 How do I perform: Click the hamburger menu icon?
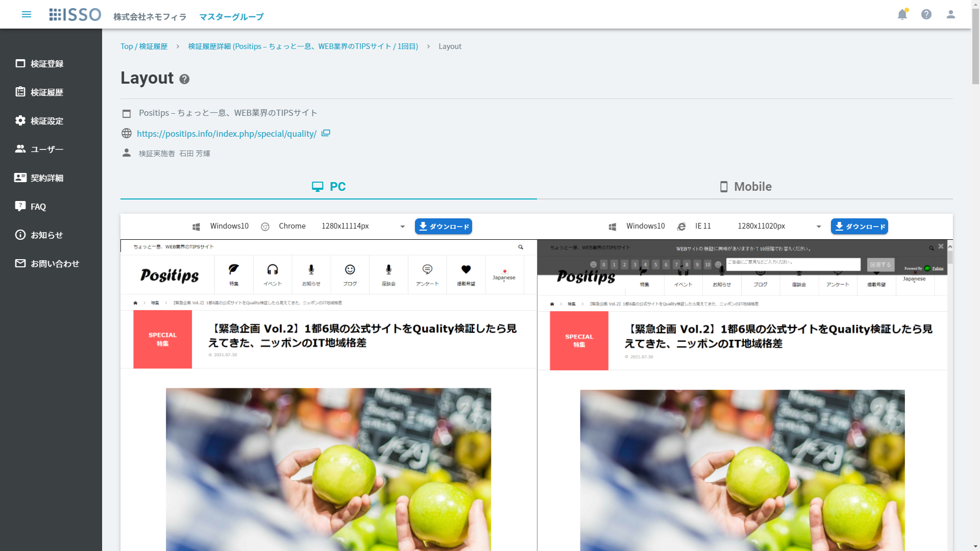pos(26,14)
